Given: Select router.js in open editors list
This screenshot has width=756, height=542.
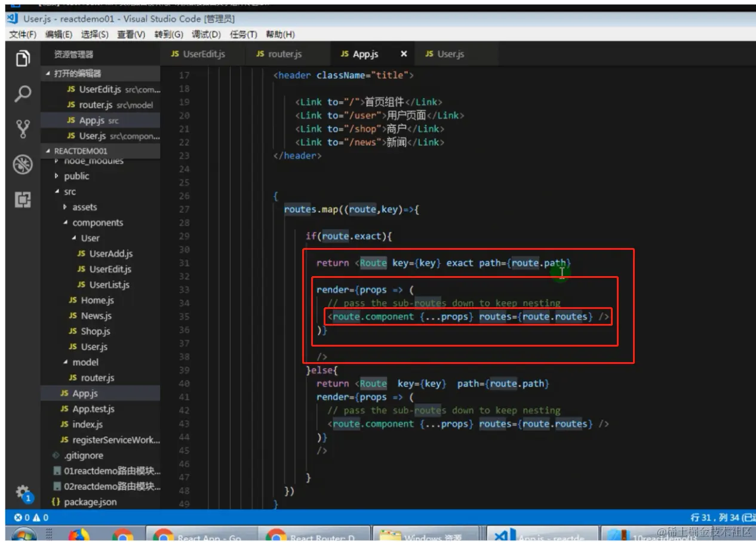Looking at the screenshot, I should pyautogui.click(x=100, y=105).
